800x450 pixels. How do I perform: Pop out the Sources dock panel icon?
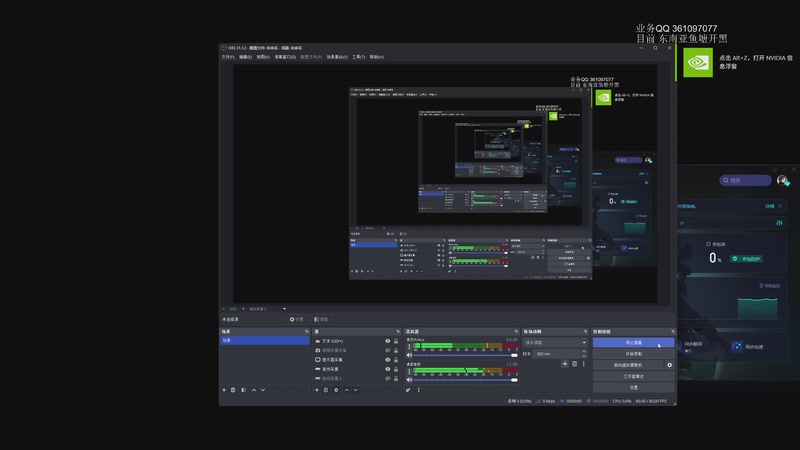[398, 332]
